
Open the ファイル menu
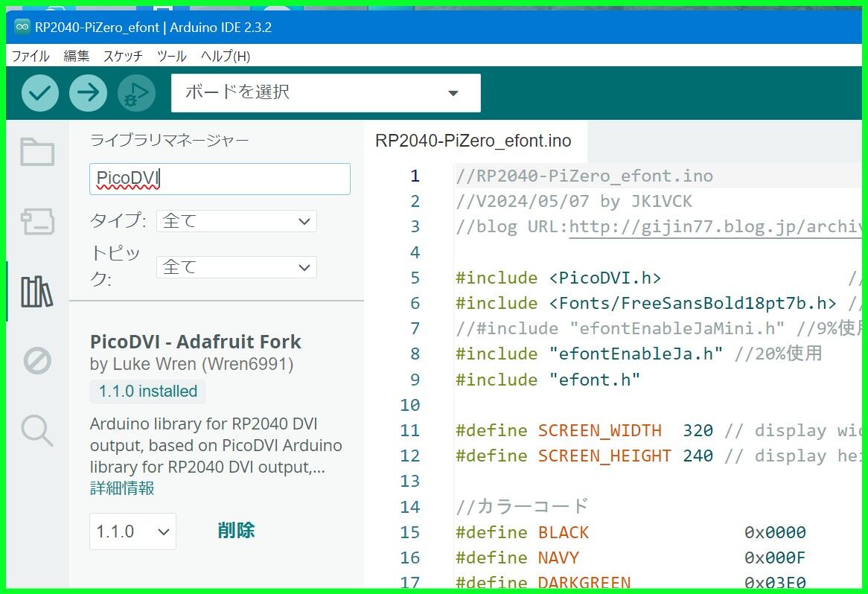click(x=31, y=56)
